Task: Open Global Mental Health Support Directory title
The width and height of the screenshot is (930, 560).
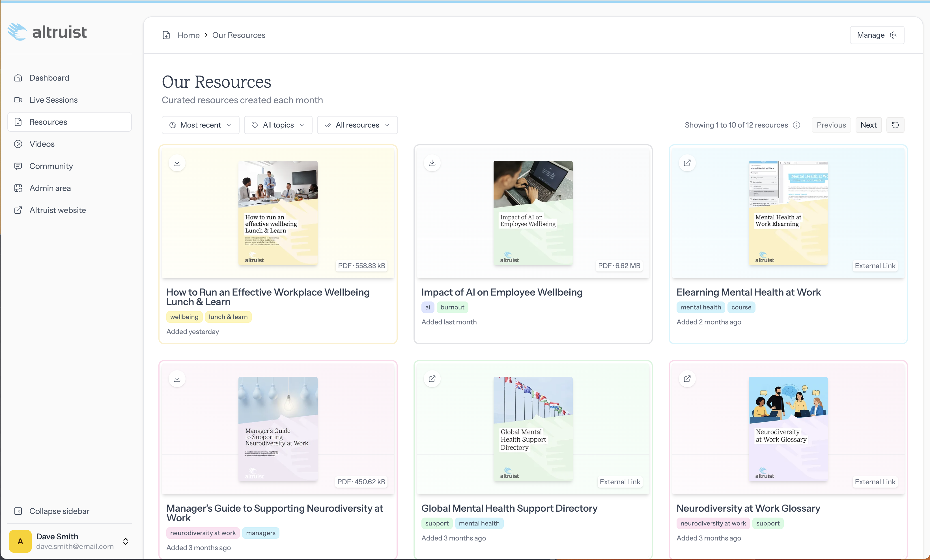Action: pyautogui.click(x=509, y=508)
